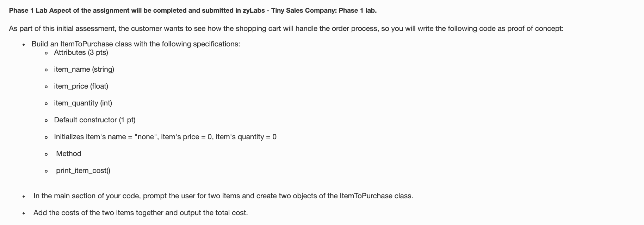Click the 'Add the costs of the two items' line

(x=141, y=213)
